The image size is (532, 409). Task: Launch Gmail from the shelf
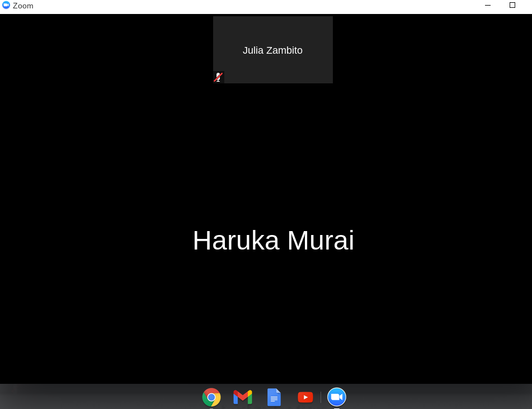tap(243, 397)
